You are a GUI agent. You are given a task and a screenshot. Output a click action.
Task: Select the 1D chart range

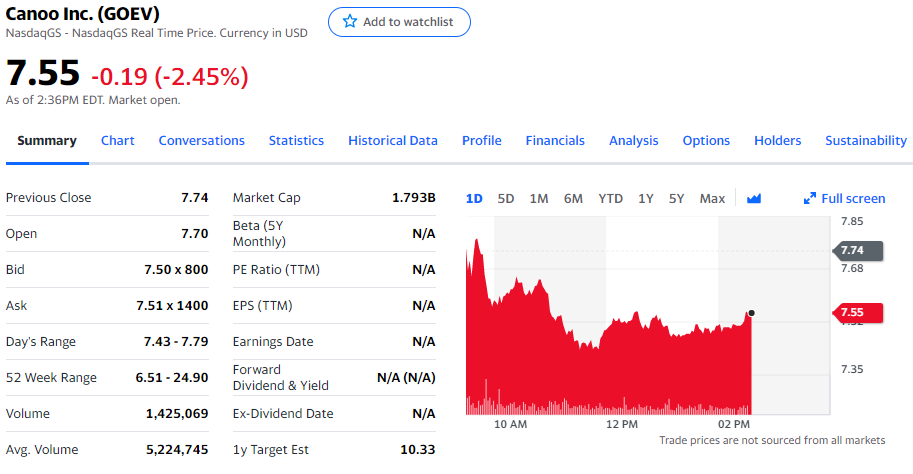(x=474, y=199)
